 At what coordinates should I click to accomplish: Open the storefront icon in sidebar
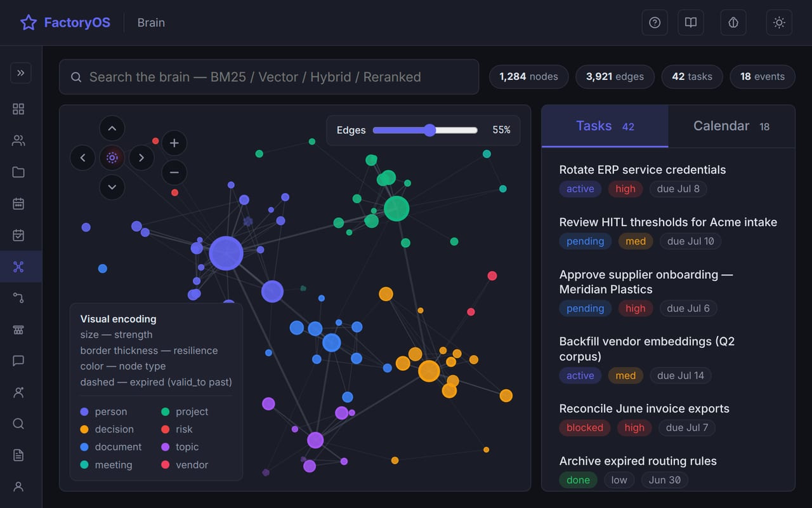pyautogui.click(x=18, y=330)
